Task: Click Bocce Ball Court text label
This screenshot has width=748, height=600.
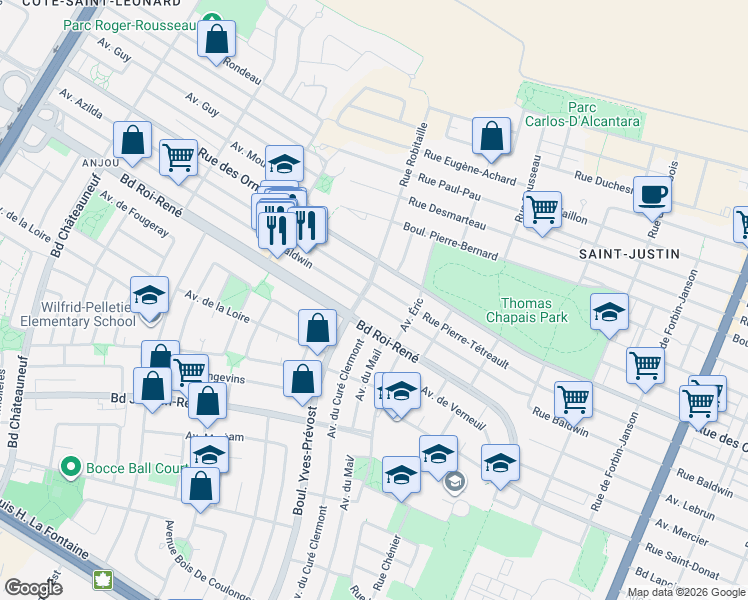Action: [136, 468]
